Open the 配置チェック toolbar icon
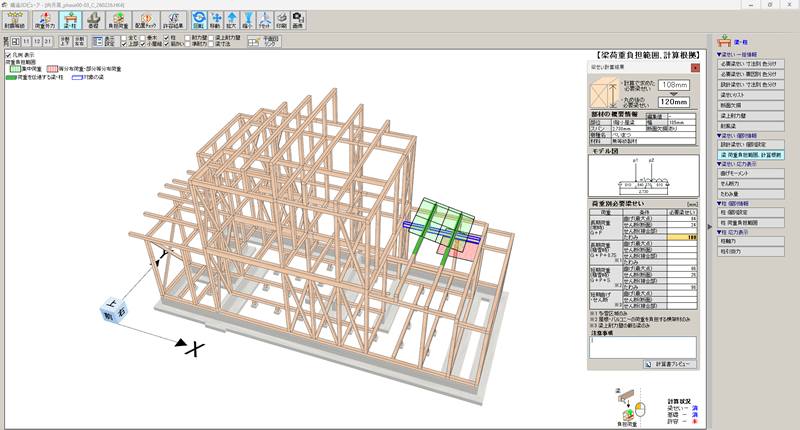Screen dimensions: 800x430 pos(145,19)
